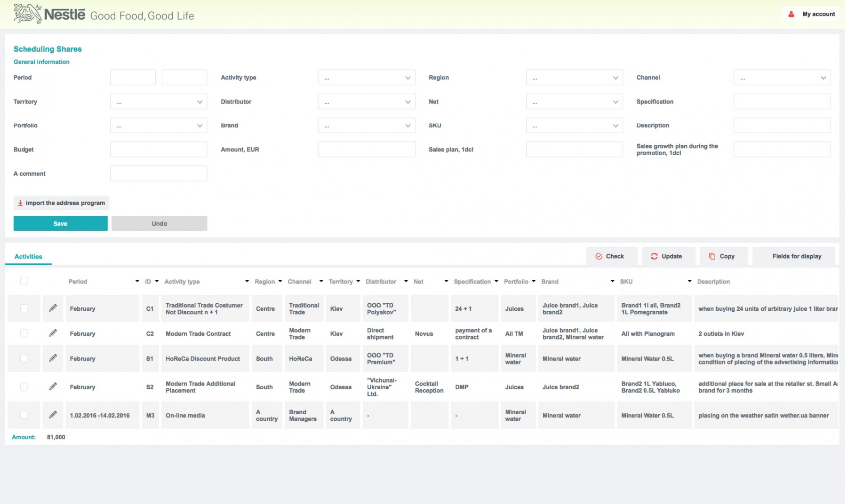Click the Amount, EUR input field
Image resolution: width=847 pixels, height=504 pixels.
(x=367, y=150)
